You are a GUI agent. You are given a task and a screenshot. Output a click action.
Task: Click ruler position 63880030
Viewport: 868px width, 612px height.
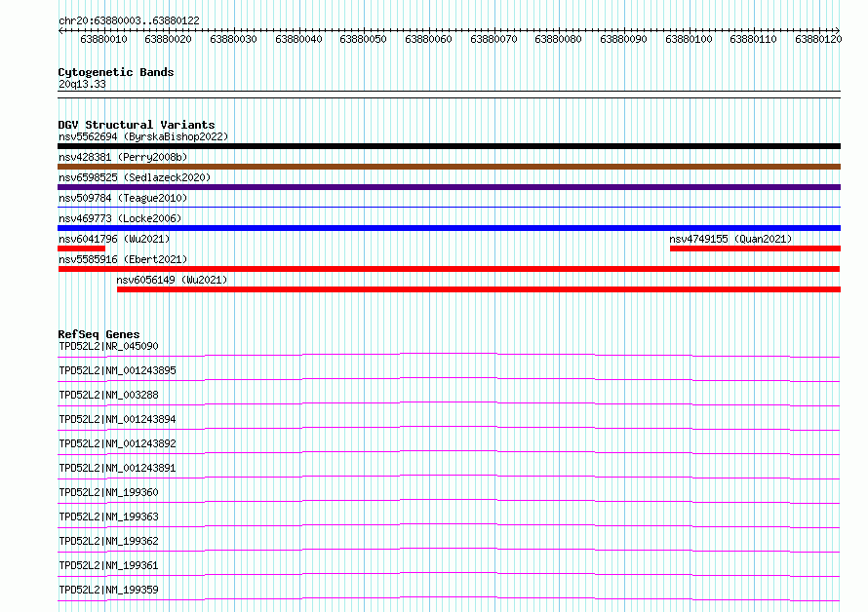click(234, 39)
